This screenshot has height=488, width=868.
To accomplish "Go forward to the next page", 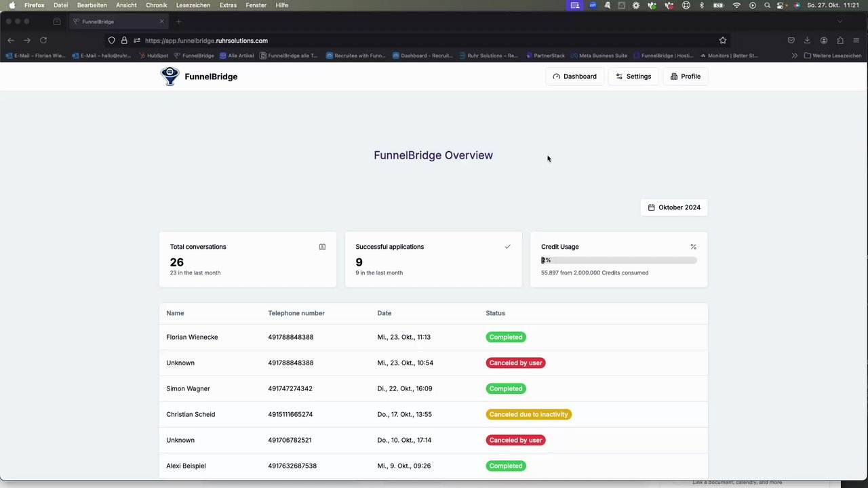I will [27, 41].
